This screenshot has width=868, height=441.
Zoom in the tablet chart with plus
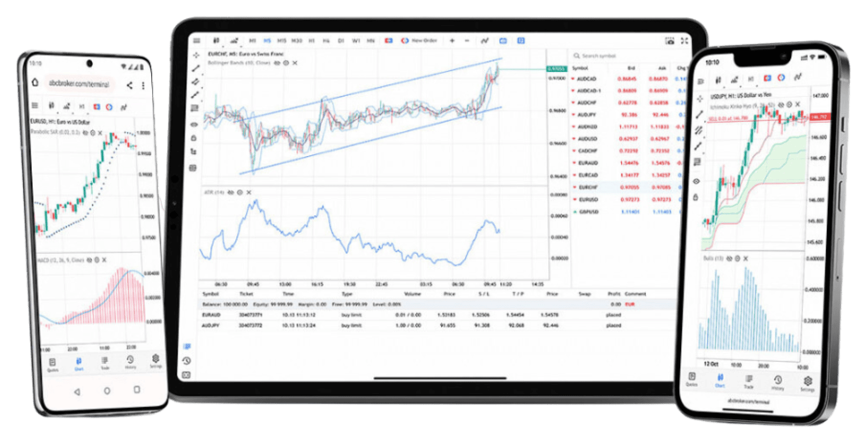point(452,41)
